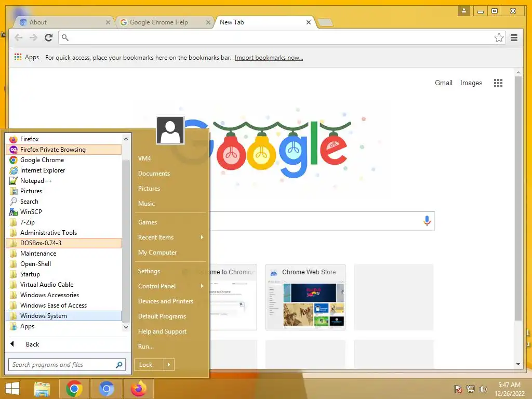Screen dimensions: 532x399
Task: Expand the Windows Ease of Access folder
Action: (x=63, y=305)
